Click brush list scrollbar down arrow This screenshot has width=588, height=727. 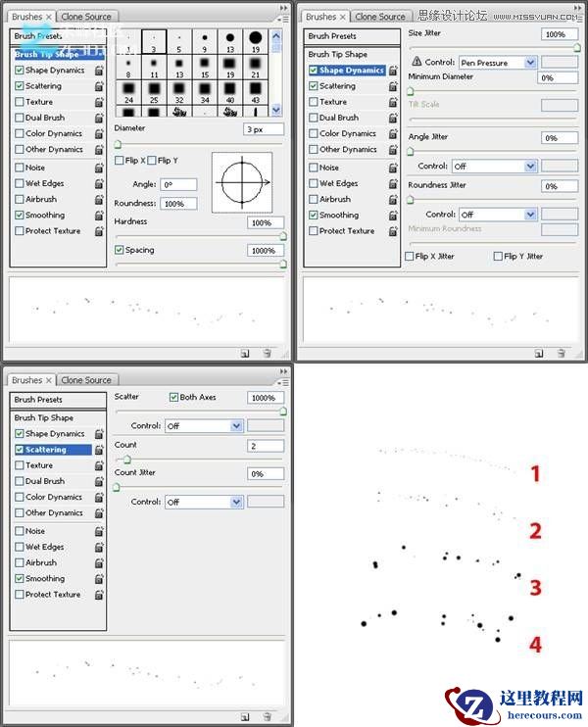coord(276,111)
